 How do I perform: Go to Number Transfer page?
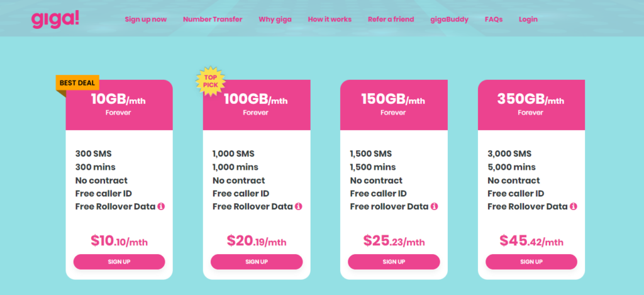(x=213, y=19)
